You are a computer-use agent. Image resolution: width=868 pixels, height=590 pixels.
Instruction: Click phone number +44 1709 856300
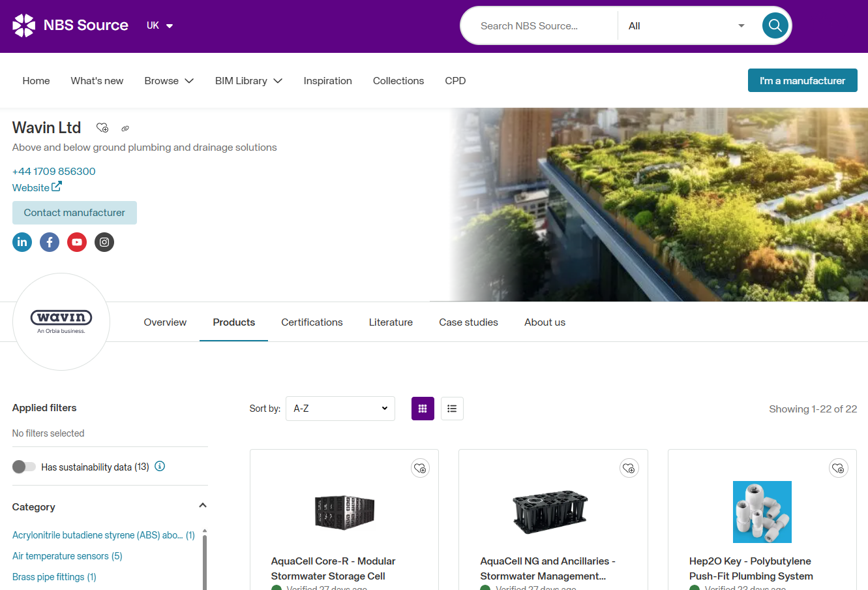tap(54, 171)
